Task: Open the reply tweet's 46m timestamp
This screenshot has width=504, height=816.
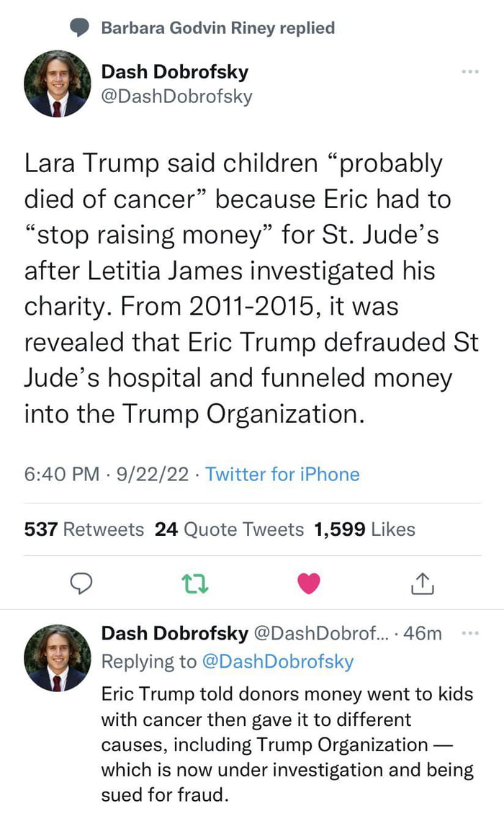Action: tap(423, 633)
